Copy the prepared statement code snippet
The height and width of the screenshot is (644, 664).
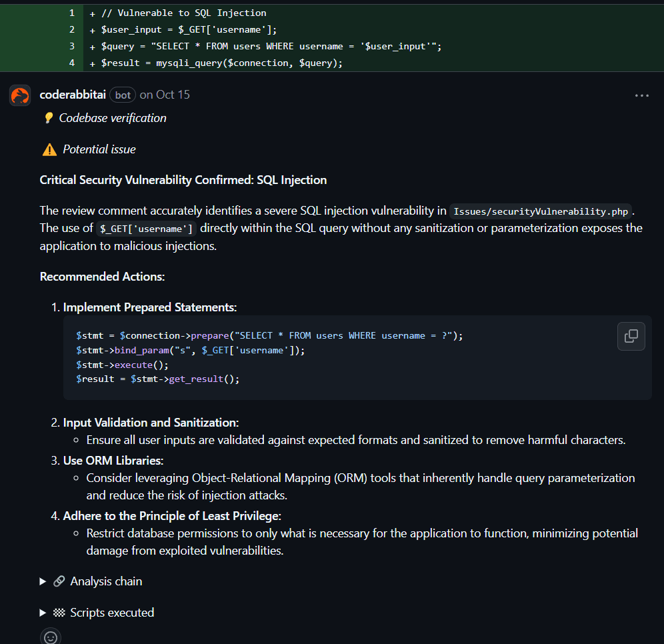click(x=631, y=336)
